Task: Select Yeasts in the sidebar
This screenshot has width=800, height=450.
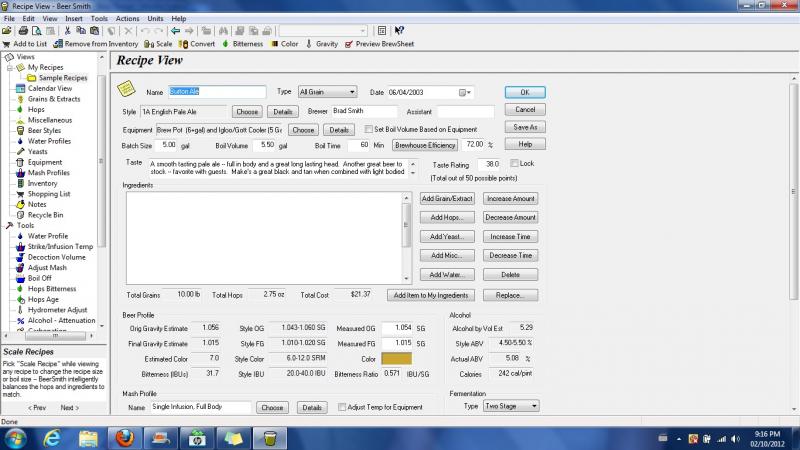Action: (x=37, y=152)
